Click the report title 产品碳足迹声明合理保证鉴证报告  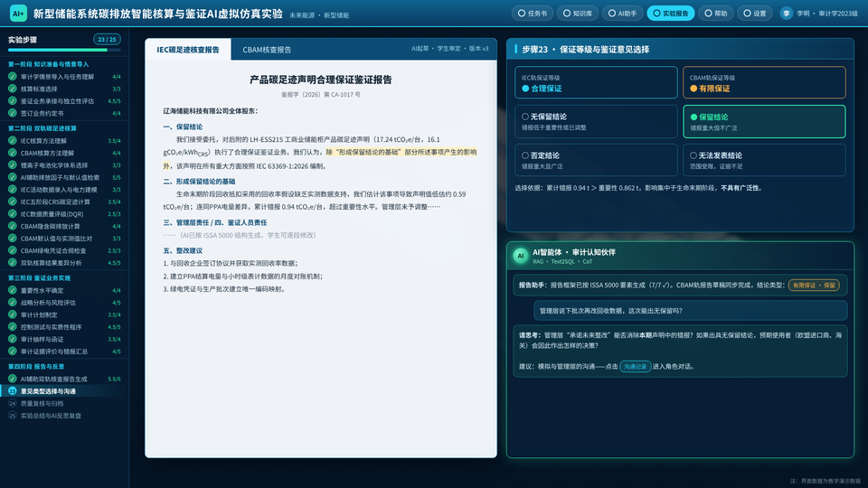[320, 80]
